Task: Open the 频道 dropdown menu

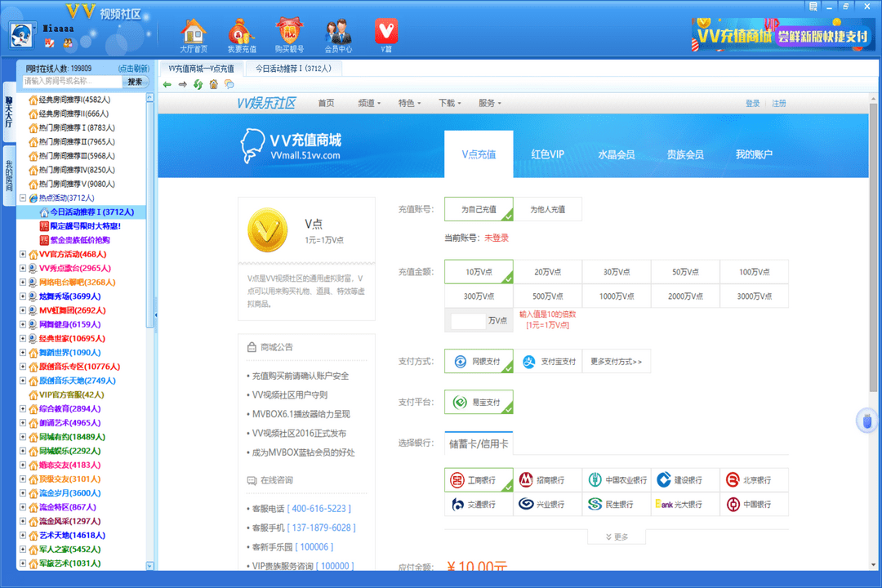Action: (x=367, y=104)
